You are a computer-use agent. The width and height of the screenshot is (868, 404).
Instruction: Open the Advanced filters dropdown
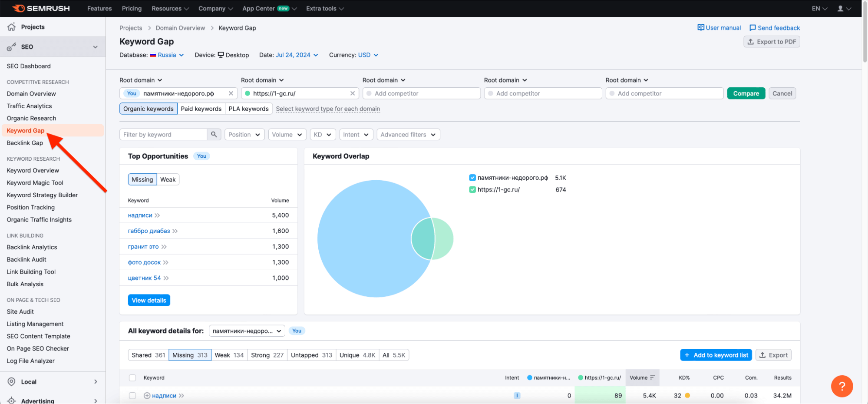click(408, 135)
